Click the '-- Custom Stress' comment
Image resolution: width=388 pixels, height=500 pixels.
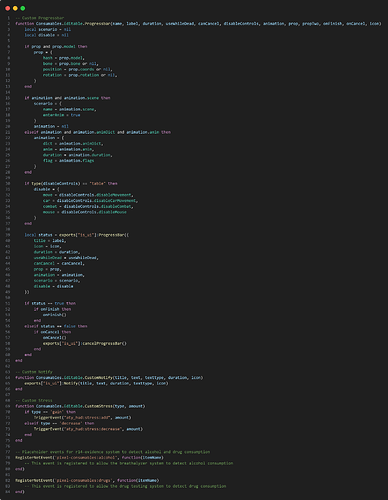tap(34, 400)
